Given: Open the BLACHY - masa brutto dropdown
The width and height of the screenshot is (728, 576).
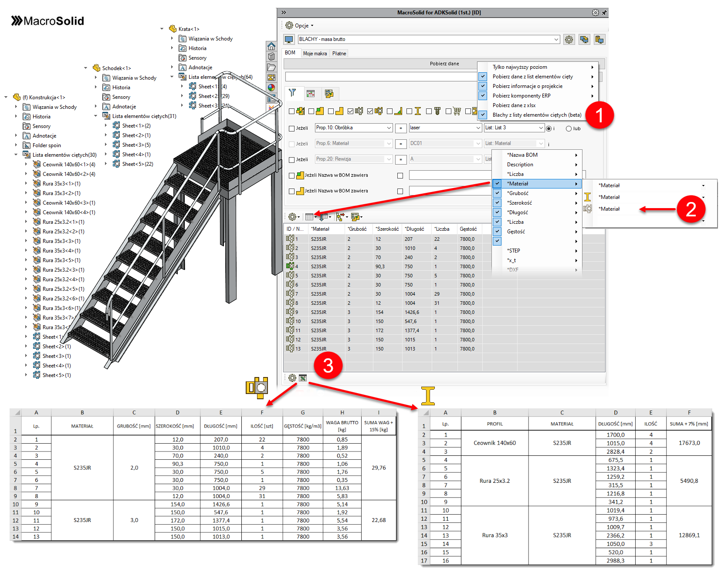Looking at the screenshot, I should (x=556, y=40).
